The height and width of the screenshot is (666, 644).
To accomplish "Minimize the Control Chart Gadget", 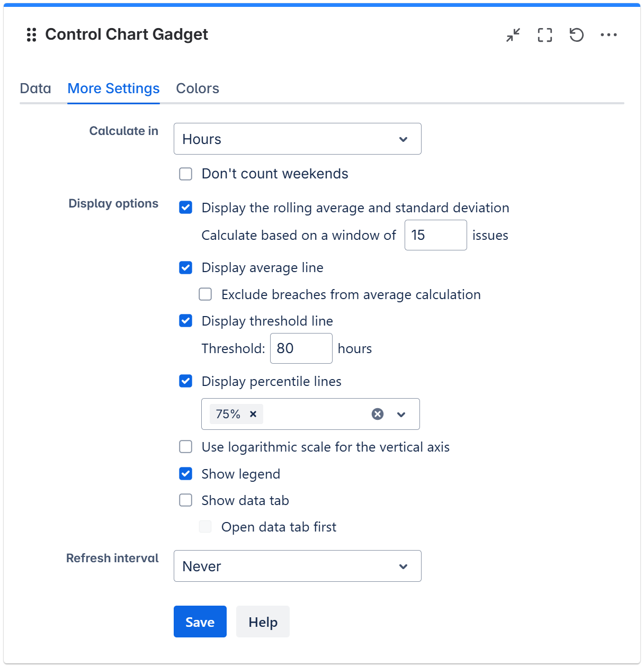I will [x=513, y=35].
